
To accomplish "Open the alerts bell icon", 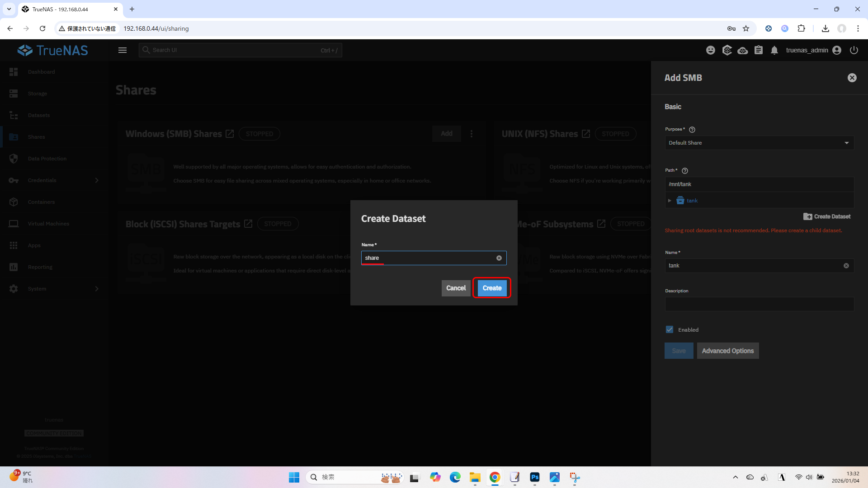I will pos(774,50).
